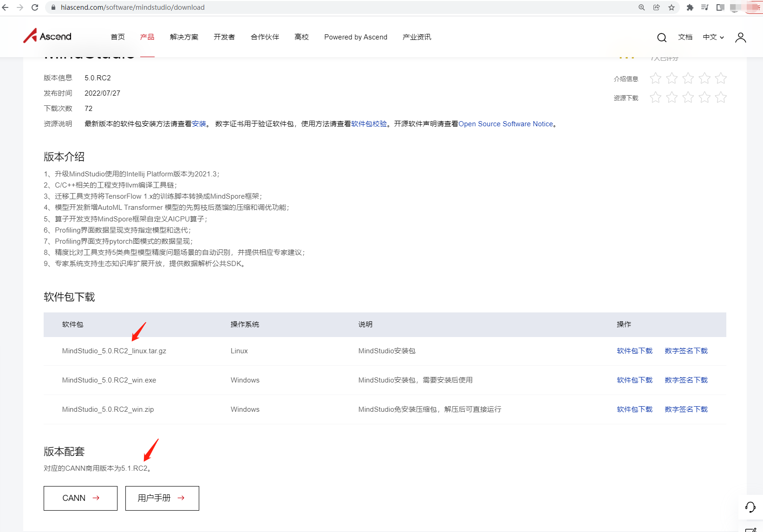Reload the current page
The image size is (763, 532).
tap(35, 7)
